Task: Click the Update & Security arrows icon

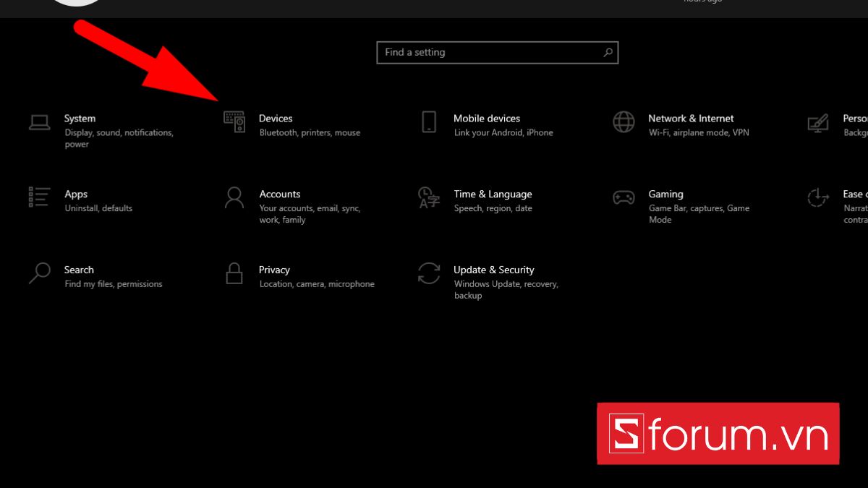Action: tap(429, 273)
